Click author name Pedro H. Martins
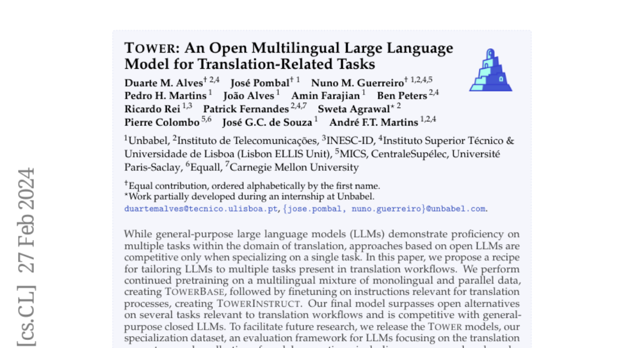This screenshot has width=644, height=348. (x=165, y=96)
